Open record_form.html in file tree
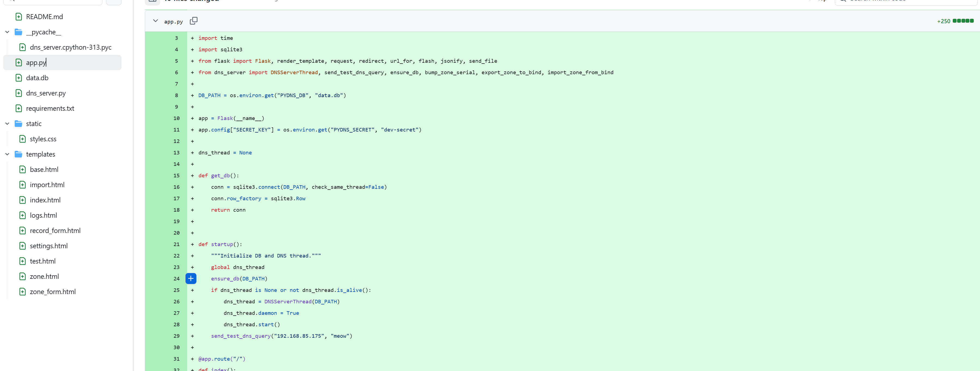 (55, 231)
